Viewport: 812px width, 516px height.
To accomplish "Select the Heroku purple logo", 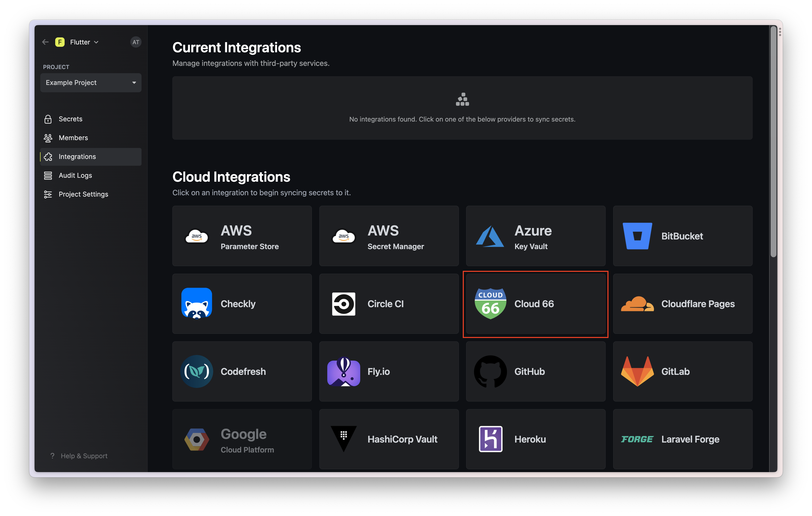I will 490,439.
